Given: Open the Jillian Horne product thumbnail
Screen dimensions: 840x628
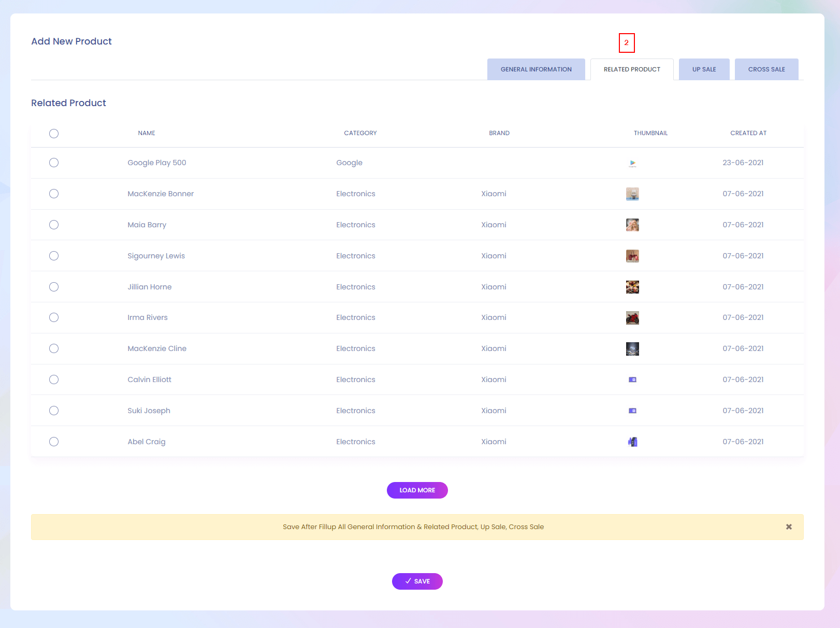Looking at the screenshot, I should click(632, 287).
